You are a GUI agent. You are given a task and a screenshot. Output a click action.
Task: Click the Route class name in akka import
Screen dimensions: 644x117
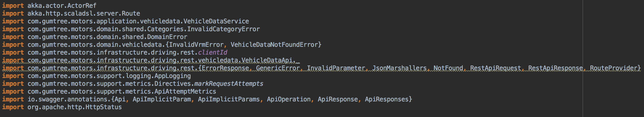click(x=131, y=13)
